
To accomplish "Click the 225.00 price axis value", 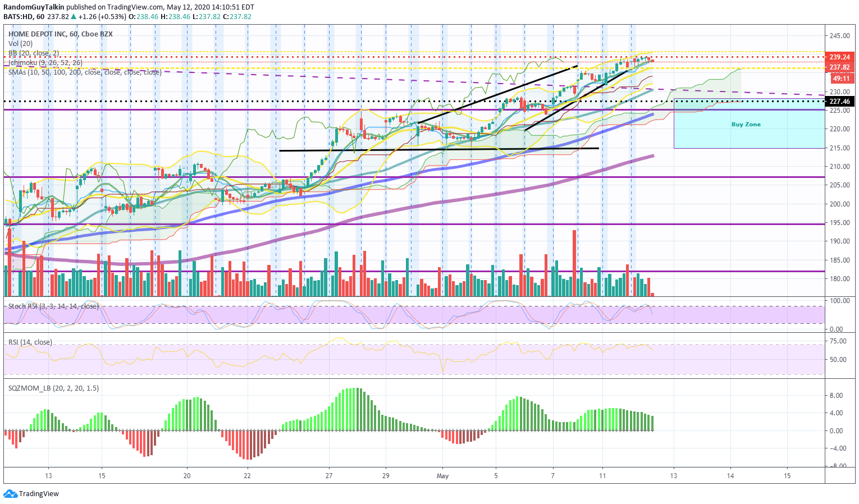I will point(839,111).
